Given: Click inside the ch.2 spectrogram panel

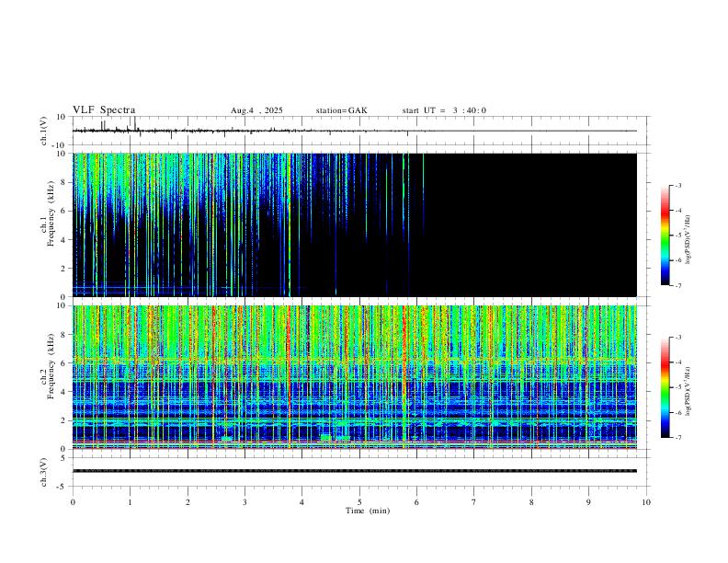Looking at the screenshot, I should point(355,377).
